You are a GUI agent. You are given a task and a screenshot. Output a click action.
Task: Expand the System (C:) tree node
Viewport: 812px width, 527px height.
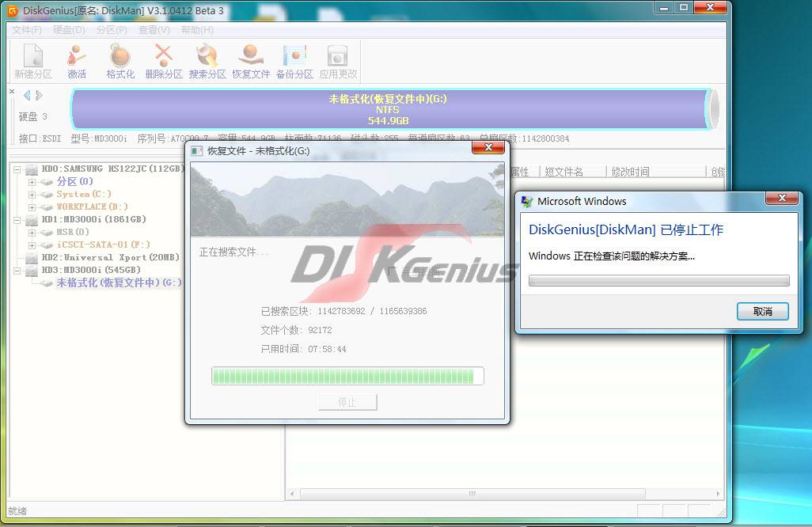click(x=32, y=195)
